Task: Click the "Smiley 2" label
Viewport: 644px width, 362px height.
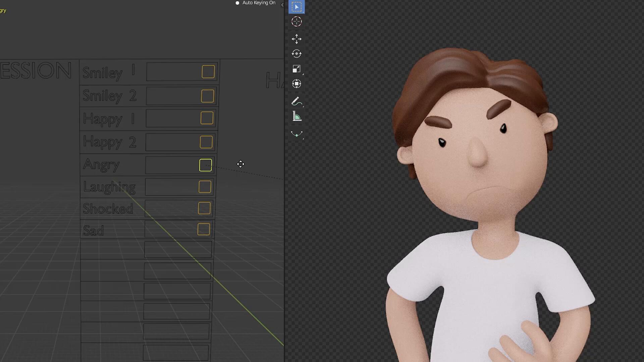Action: point(109,96)
